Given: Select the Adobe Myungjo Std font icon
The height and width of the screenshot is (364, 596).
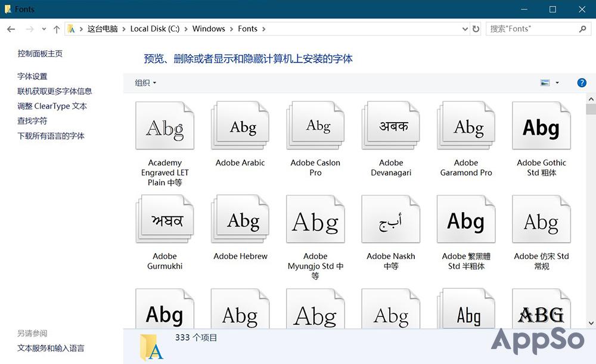Looking at the screenshot, I should (315, 219).
